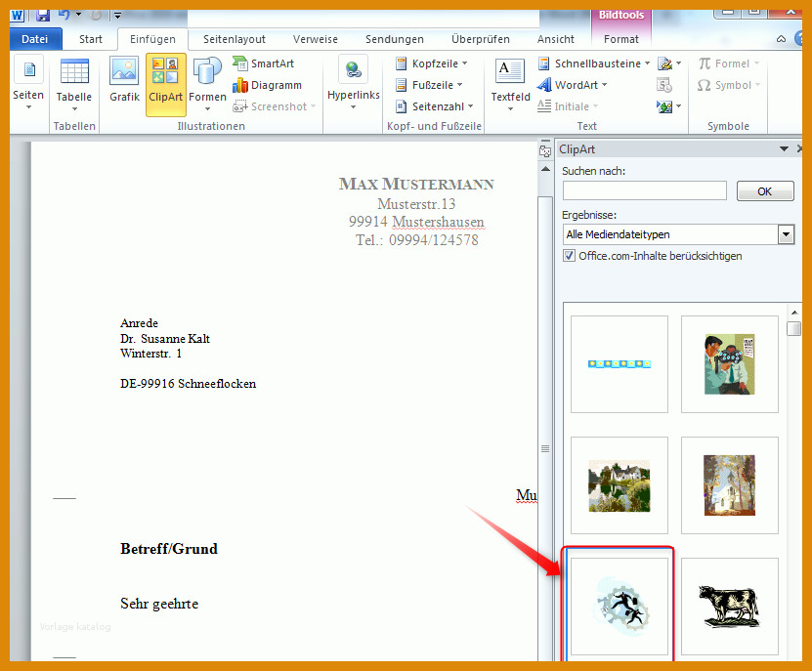
Task: Open the Datei tab
Action: [x=35, y=39]
